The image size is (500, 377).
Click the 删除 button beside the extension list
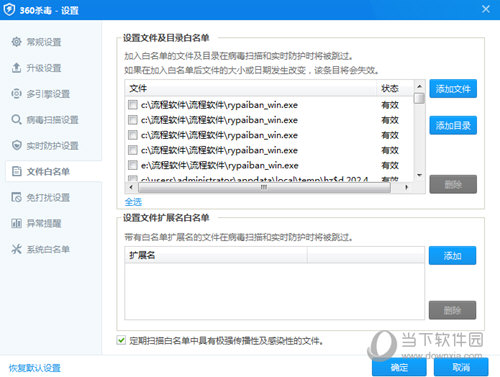[x=452, y=310]
